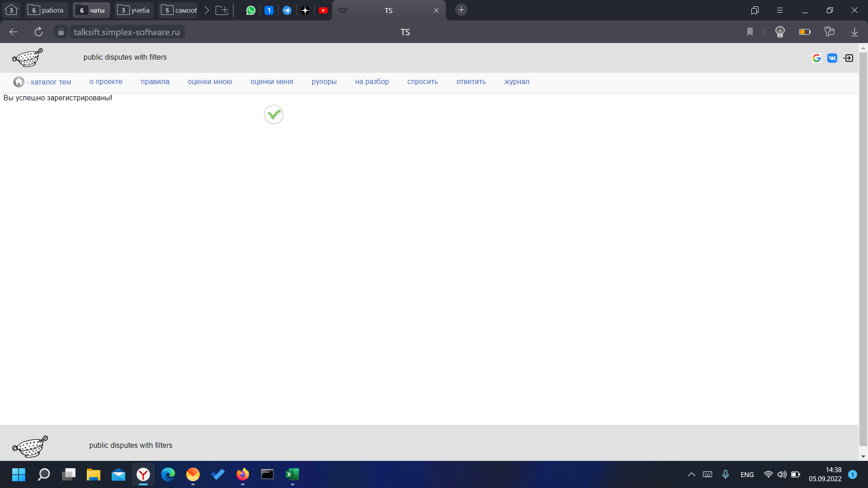Open File Explorer from taskbar

(x=94, y=474)
